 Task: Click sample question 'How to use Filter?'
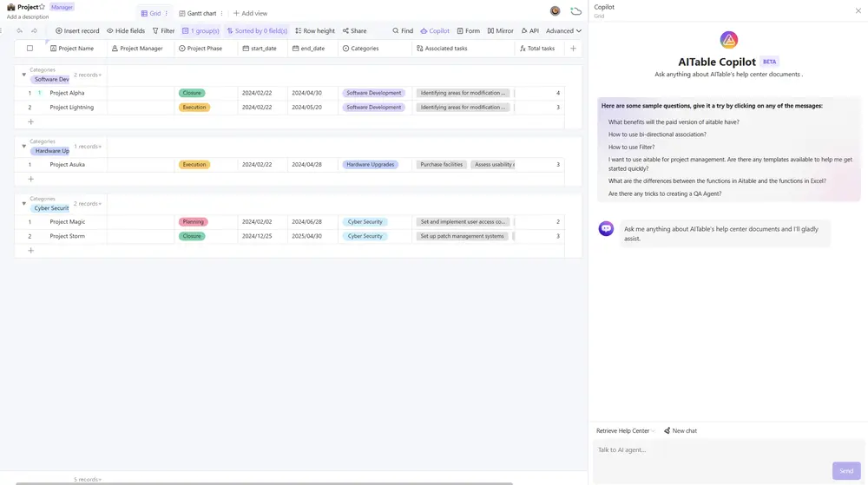631,147
